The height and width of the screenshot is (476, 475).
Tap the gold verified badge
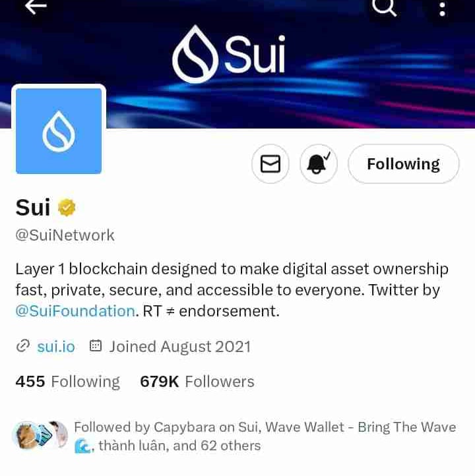67,208
